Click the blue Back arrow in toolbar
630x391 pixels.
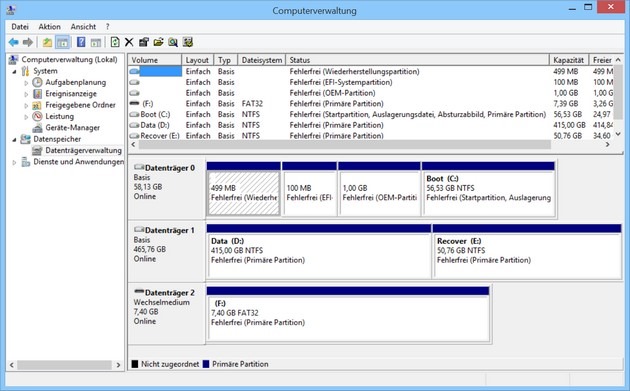point(13,42)
